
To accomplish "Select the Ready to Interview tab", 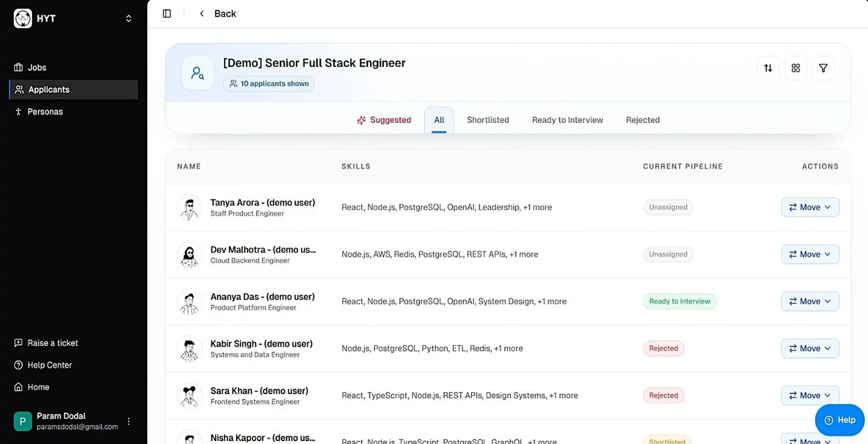I will coord(567,120).
